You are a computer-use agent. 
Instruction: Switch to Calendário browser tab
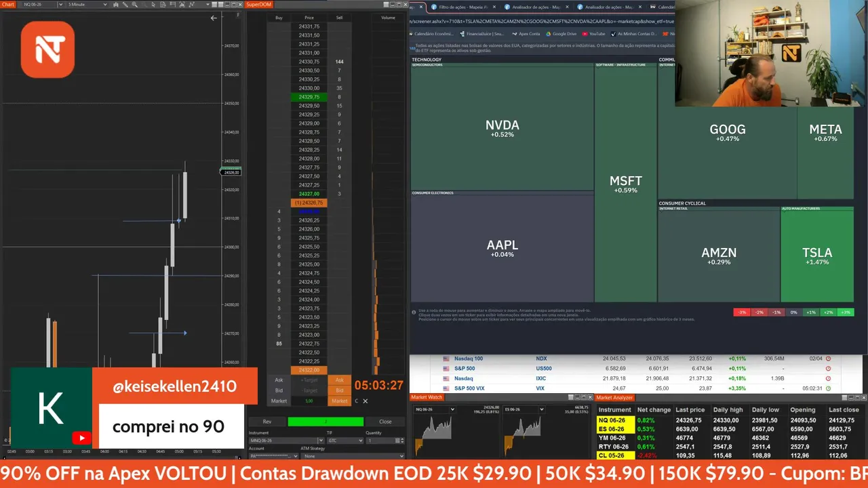661,7
